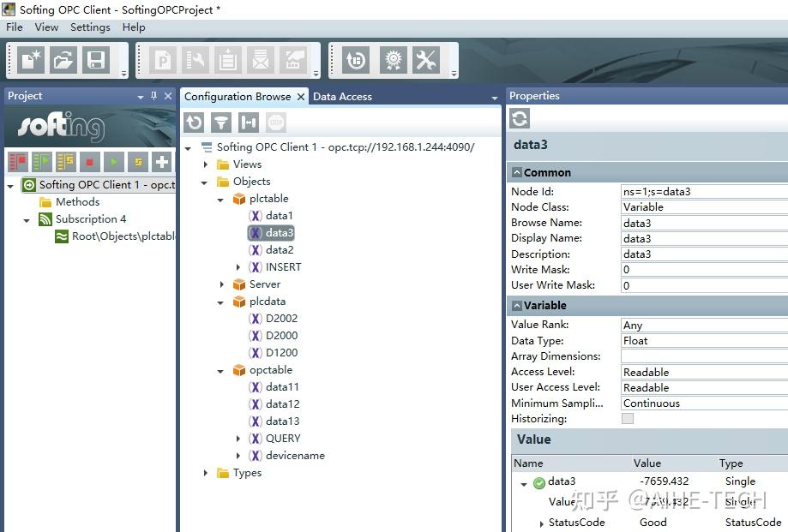
Task: Expand the Server object node
Action: 221,284
